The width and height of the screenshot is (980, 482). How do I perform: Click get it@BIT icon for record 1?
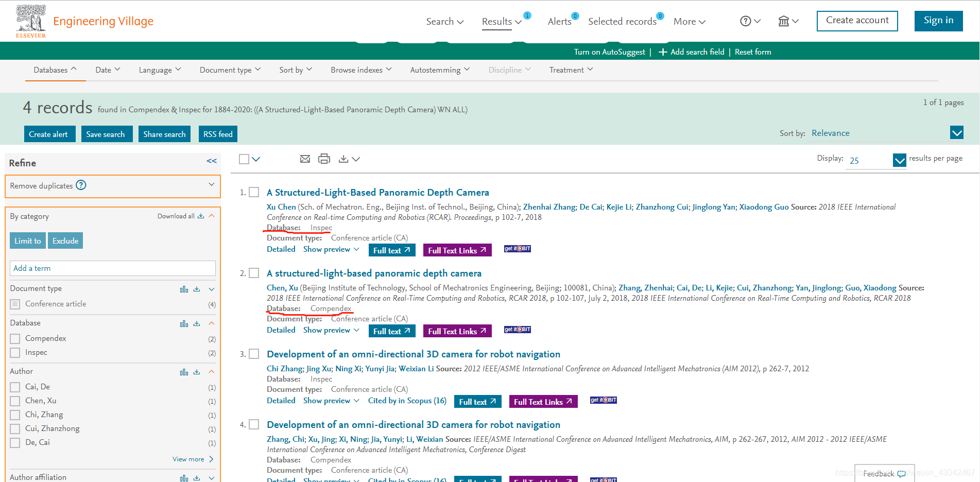(x=518, y=249)
